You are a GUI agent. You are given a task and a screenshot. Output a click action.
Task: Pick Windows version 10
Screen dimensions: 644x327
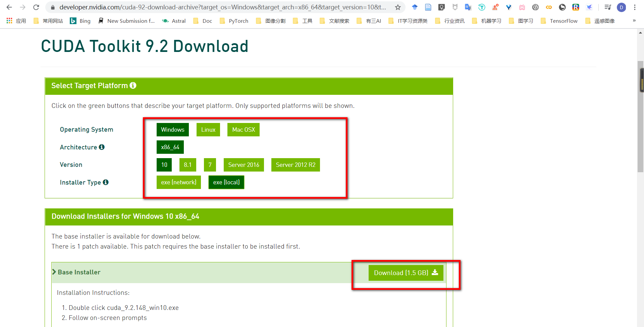[164, 165]
